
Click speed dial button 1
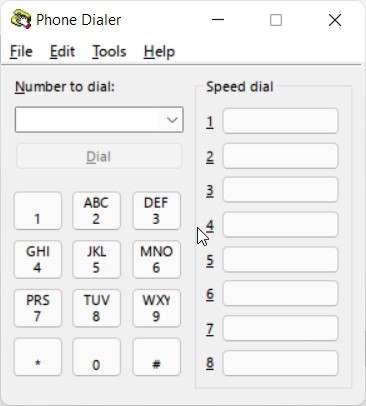280,121
